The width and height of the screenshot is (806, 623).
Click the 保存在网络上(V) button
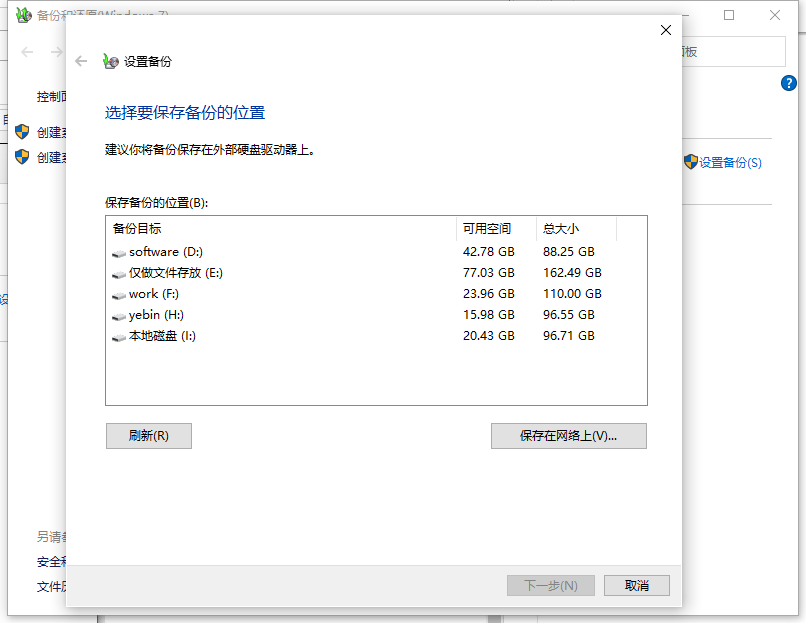point(568,436)
